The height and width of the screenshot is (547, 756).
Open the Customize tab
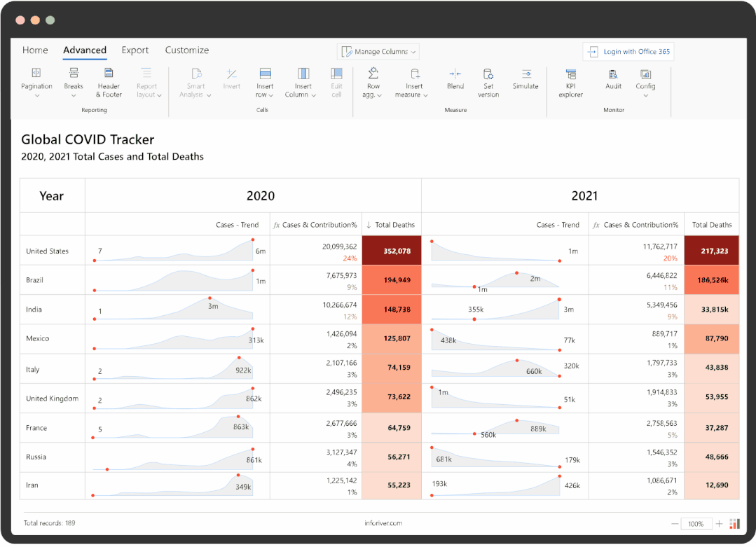coord(187,50)
